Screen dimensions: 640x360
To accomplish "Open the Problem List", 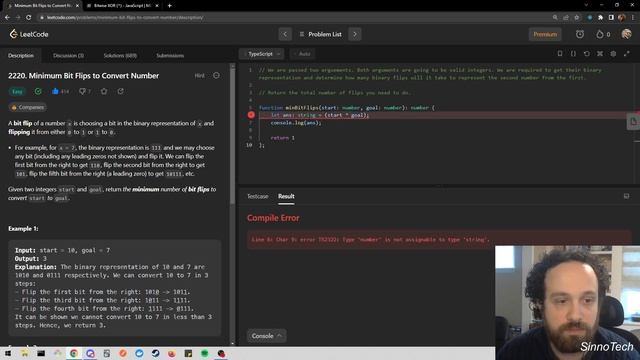I will coord(320,34).
